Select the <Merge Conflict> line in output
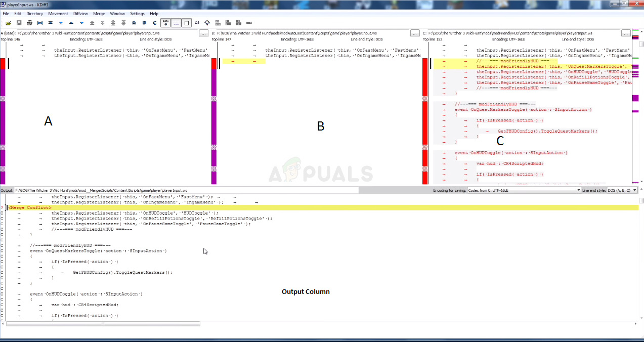Viewport: 644px width, 342px height. [x=322, y=207]
